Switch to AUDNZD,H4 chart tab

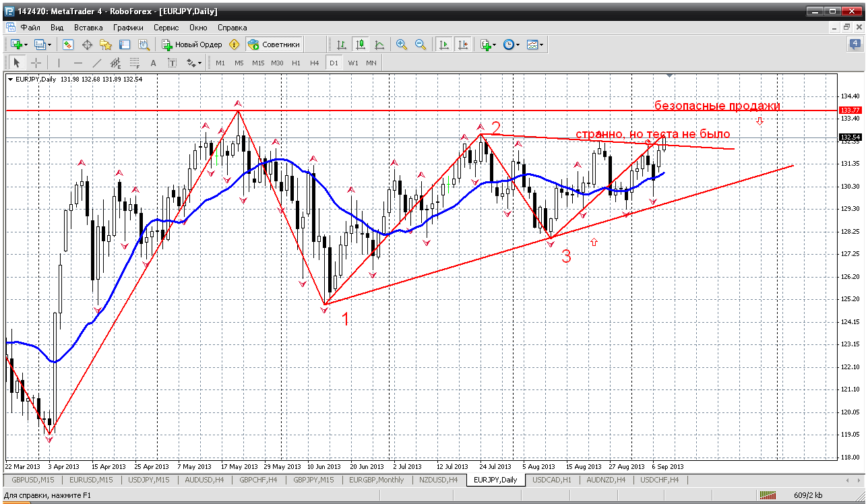tap(606, 480)
